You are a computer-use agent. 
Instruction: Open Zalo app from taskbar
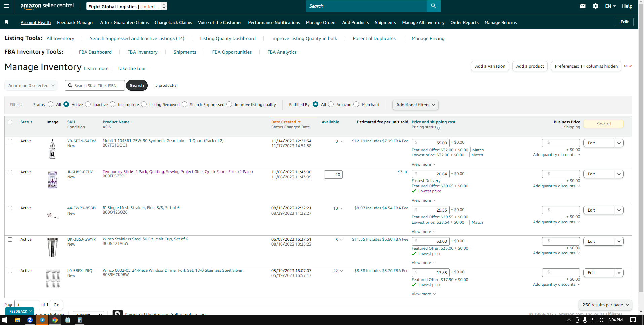[x=30, y=320]
